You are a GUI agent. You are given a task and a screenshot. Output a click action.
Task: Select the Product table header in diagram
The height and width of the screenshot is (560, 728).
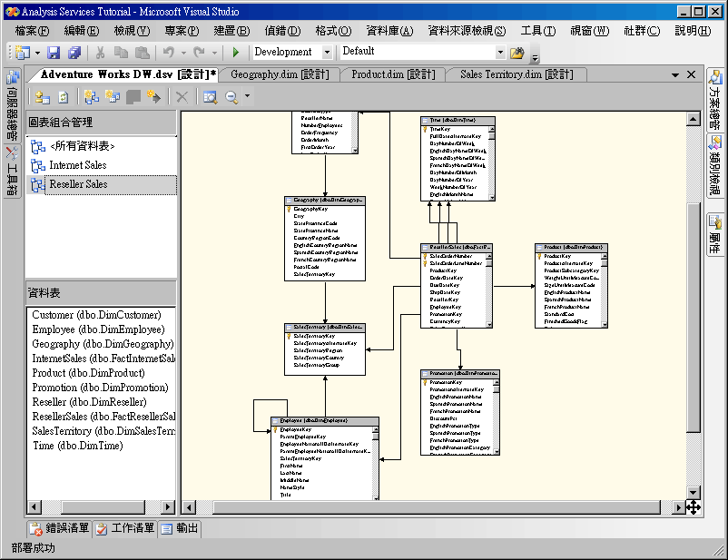coord(571,248)
